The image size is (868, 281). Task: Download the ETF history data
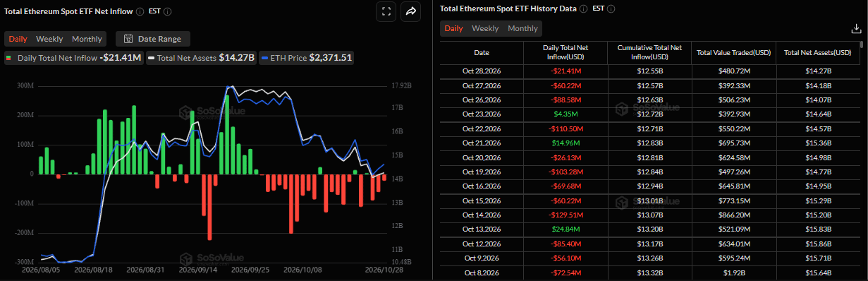pos(856,29)
